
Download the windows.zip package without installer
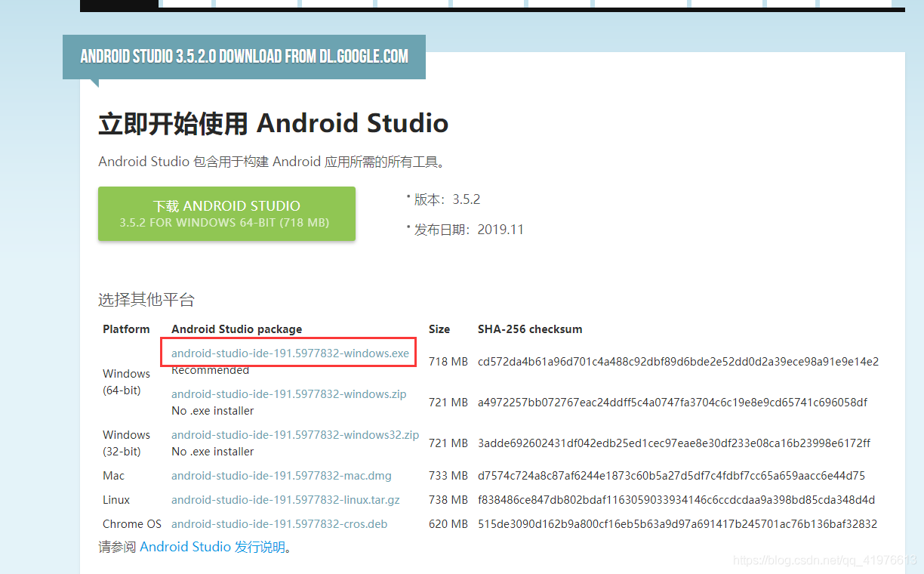coord(288,393)
